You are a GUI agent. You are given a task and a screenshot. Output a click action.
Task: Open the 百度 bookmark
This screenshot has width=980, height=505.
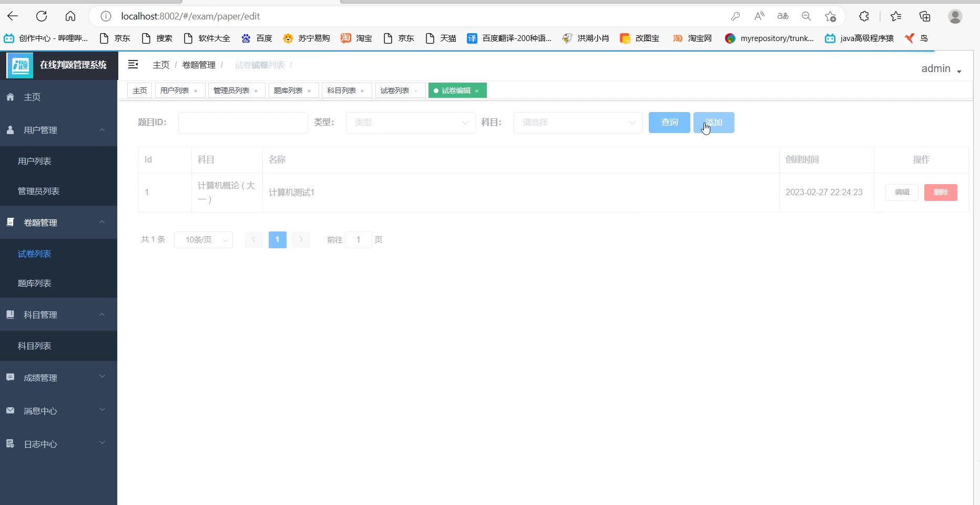click(x=257, y=38)
